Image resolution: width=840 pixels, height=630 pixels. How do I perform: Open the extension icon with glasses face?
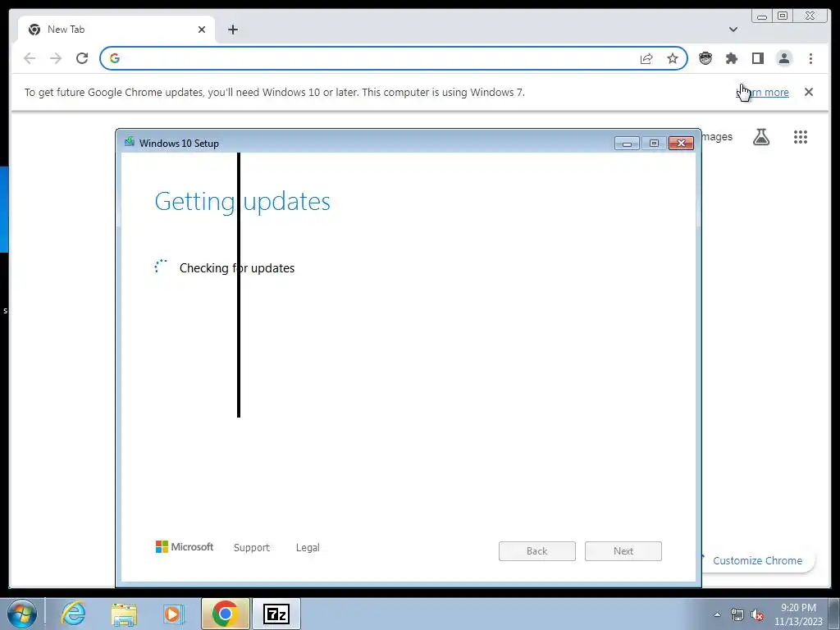(x=705, y=58)
